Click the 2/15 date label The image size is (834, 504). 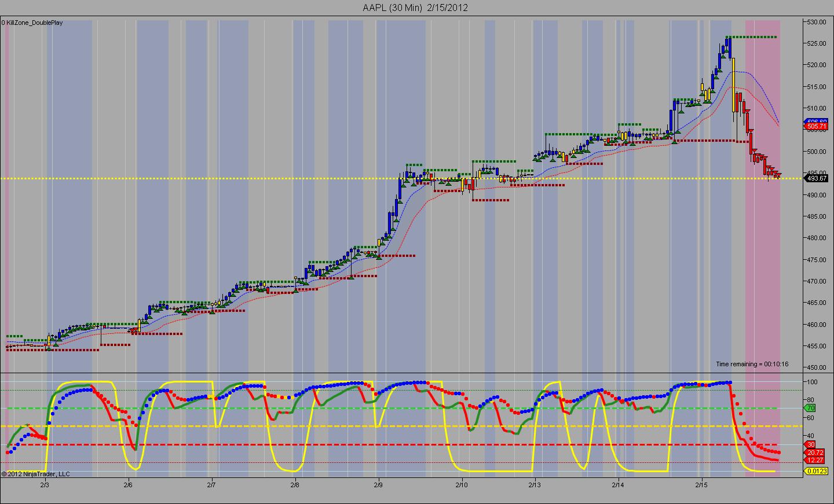701,484
